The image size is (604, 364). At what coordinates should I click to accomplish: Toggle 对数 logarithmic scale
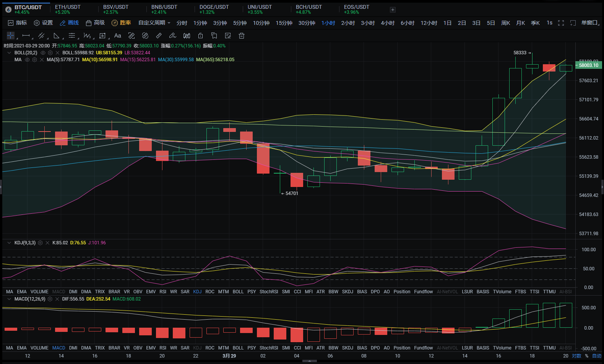point(576,356)
